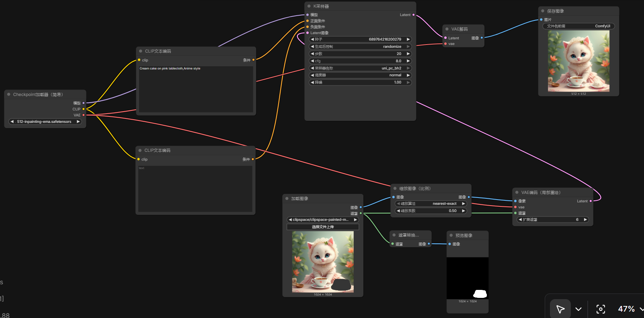Go to previous image file in 加载图像
The image size is (644, 318).
point(290,220)
